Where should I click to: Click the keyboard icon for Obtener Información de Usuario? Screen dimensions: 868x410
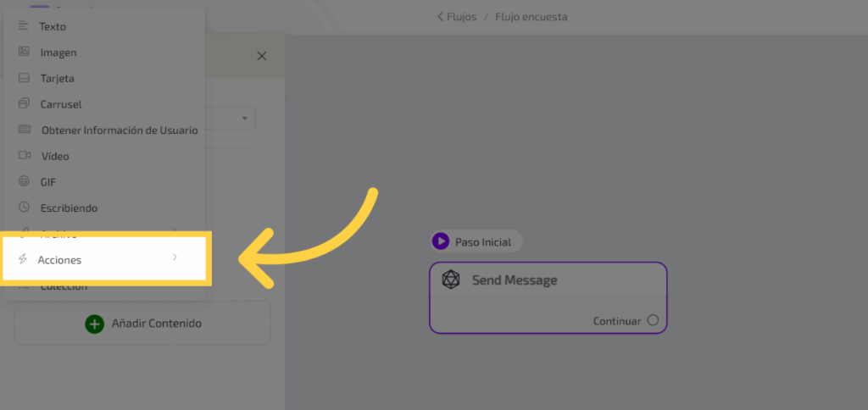pyautogui.click(x=25, y=130)
